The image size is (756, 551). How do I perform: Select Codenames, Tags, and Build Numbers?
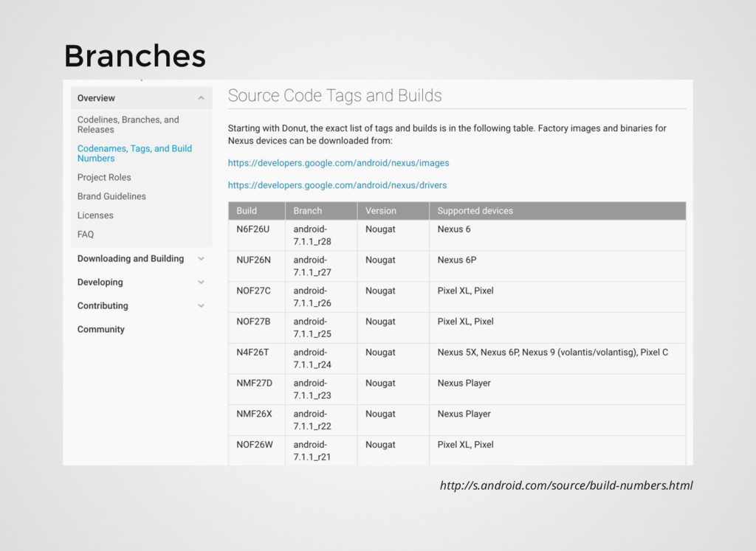[134, 153]
